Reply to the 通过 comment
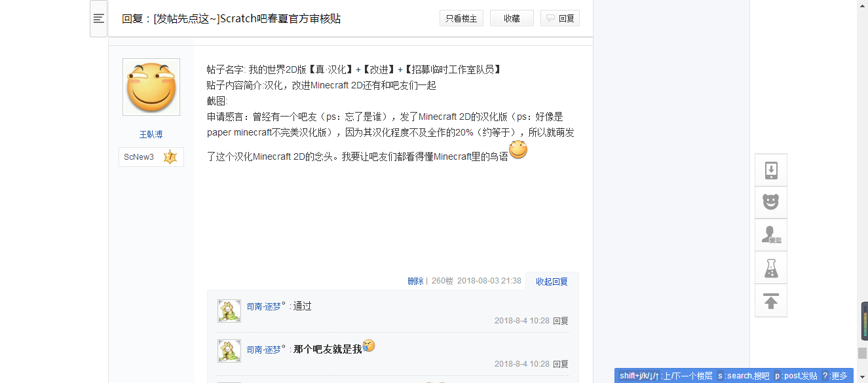This screenshot has width=868, height=383. [560, 321]
